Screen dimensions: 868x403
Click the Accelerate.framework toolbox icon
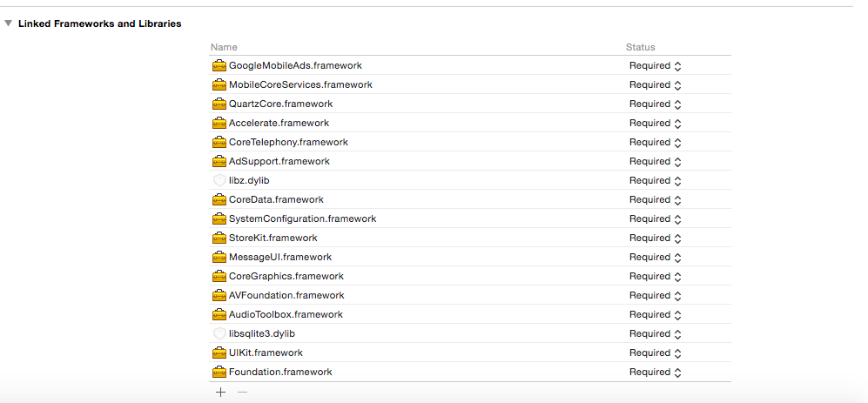[219, 123]
